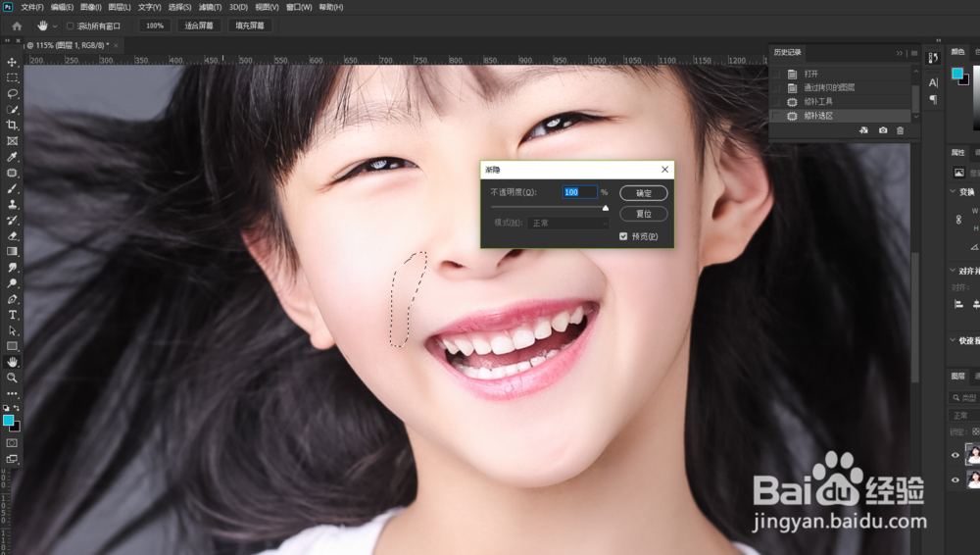Viewport: 980px width, 555px height.
Task: Switch to the 属性 panel tab
Action: click(x=958, y=152)
